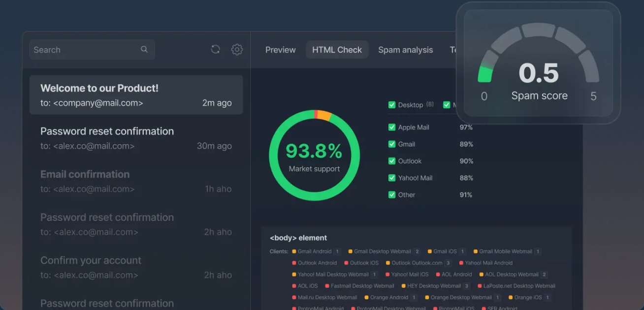Click the 89% value for Gmail
644x310 pixels.
466,144
